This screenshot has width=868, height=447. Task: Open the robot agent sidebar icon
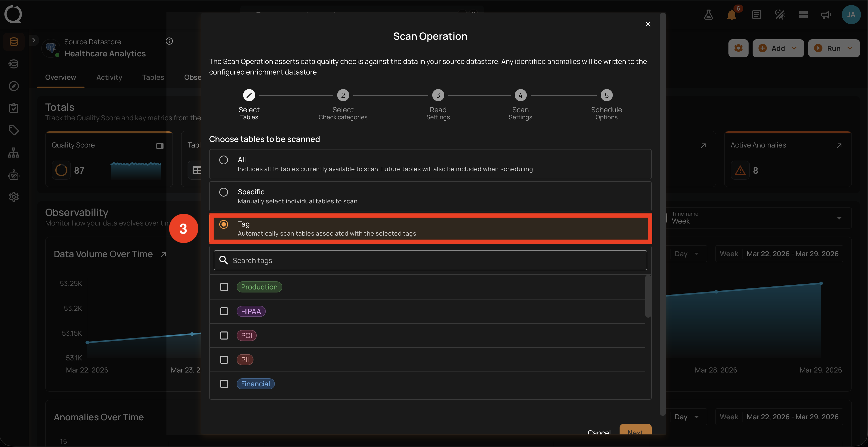point(14,175)
